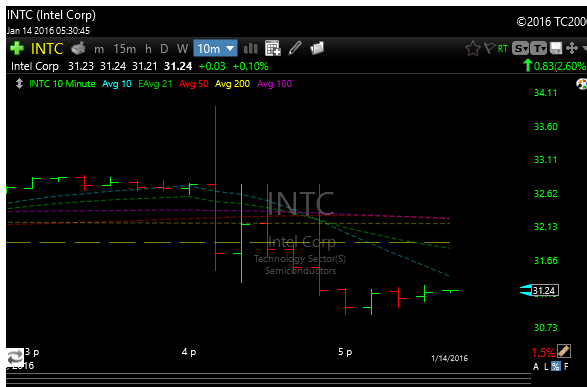Open the color palette icon
Screen dimensions: 587x387
(582, 84)
